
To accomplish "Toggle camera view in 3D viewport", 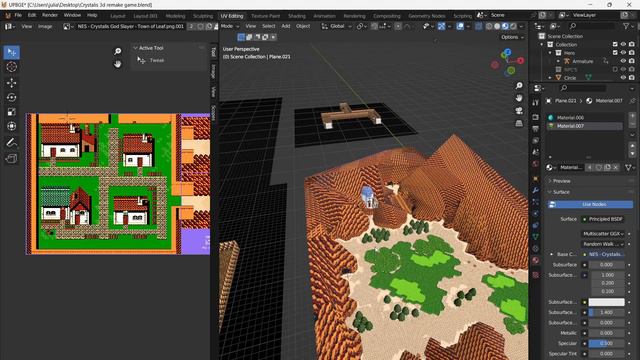I will tap(519, 111).
